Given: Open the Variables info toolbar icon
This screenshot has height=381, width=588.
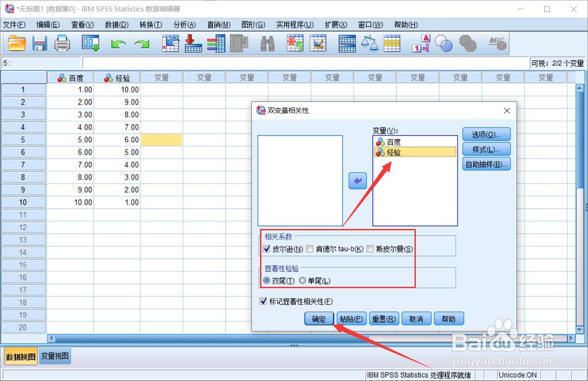Looking at the screenshot, I should 216,44.
